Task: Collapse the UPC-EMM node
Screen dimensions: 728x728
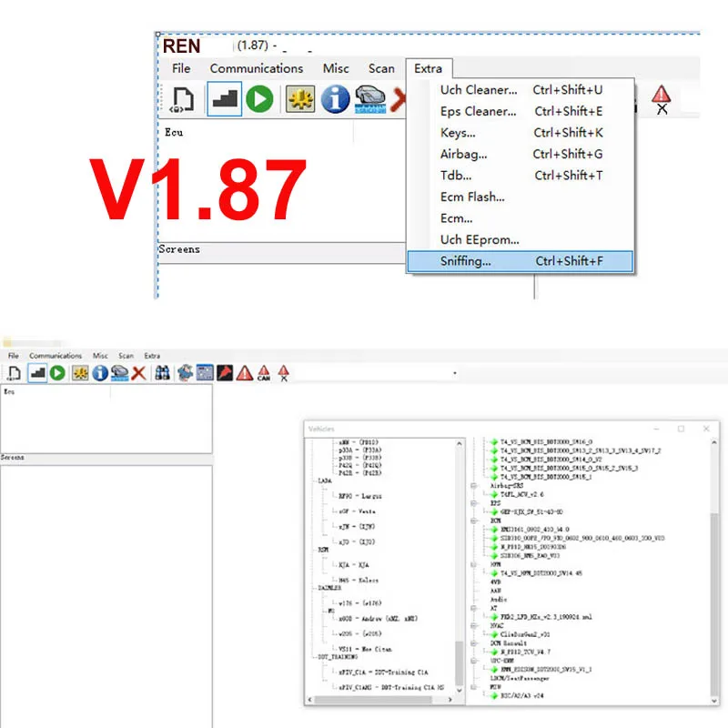Action: pyautogui.click(x=474, y=661)
